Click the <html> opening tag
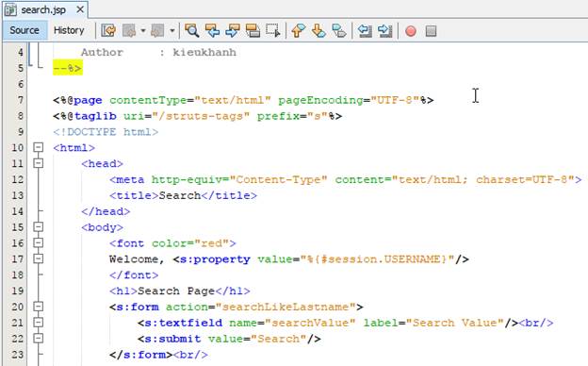This screenshot has height=366, width=588. point(73,147)
